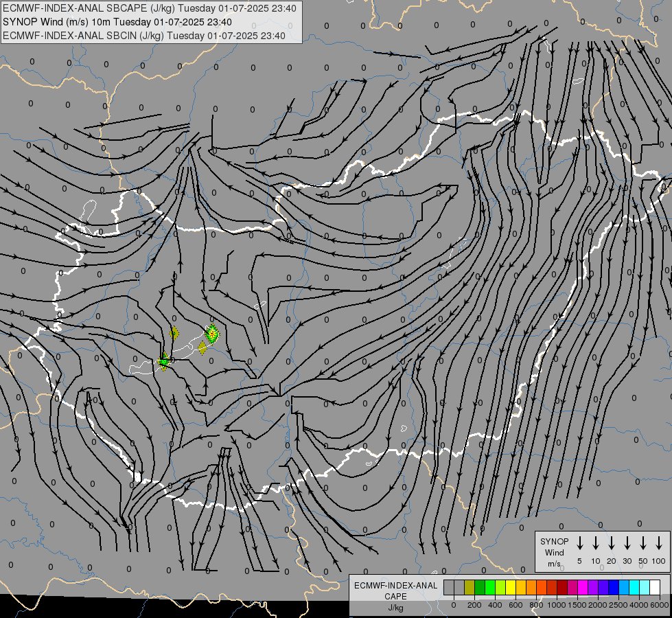Click the '2500' CAPE scale label
Screen dimensions: 672x618
click(x=618, y=605)
